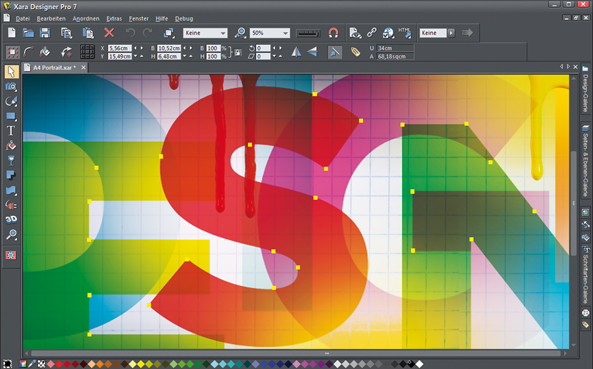
Task: Open the Design-Galerie side panel
Action: [585, 89]
